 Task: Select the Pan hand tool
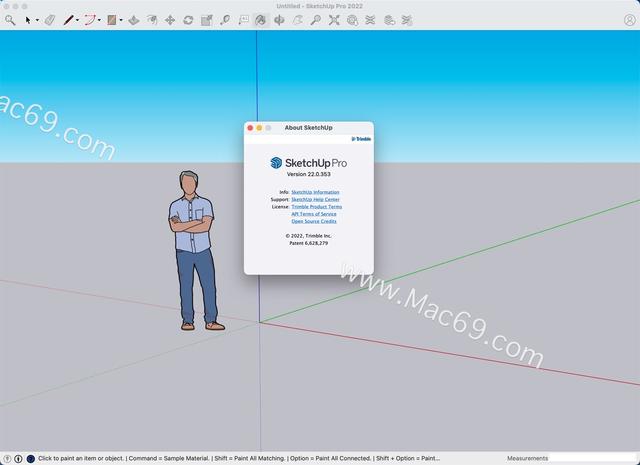click(x=298, y=20)
